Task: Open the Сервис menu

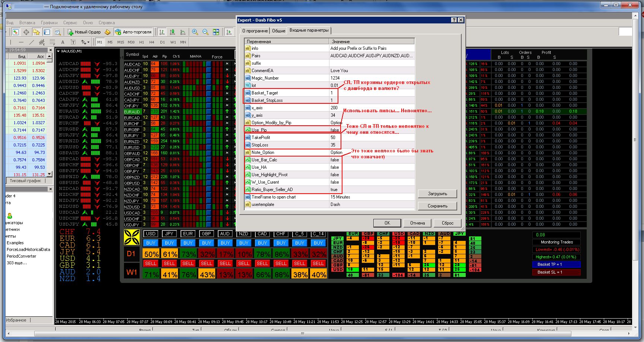Action: pos(70,23)
